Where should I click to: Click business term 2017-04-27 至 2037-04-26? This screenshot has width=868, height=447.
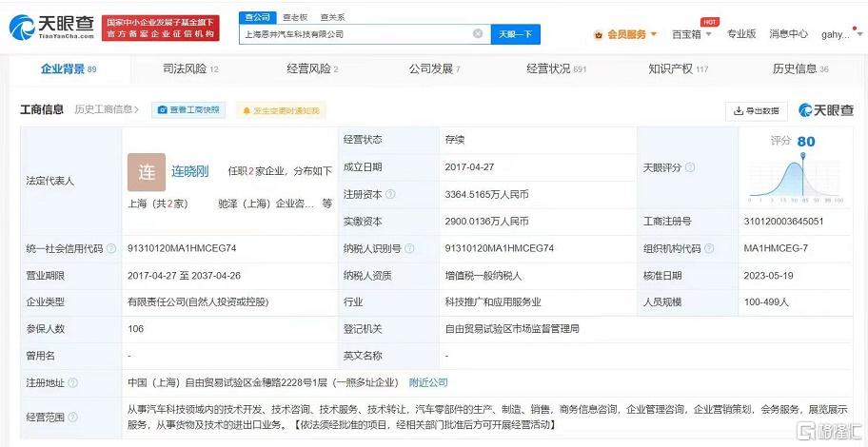pyautogui.click(x=184, y=276)
